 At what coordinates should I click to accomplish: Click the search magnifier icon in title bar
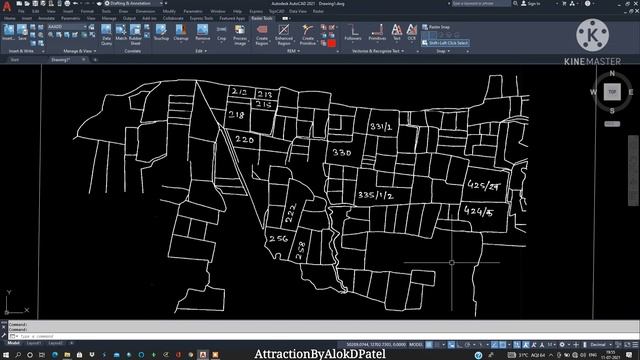tap(516, 3)
